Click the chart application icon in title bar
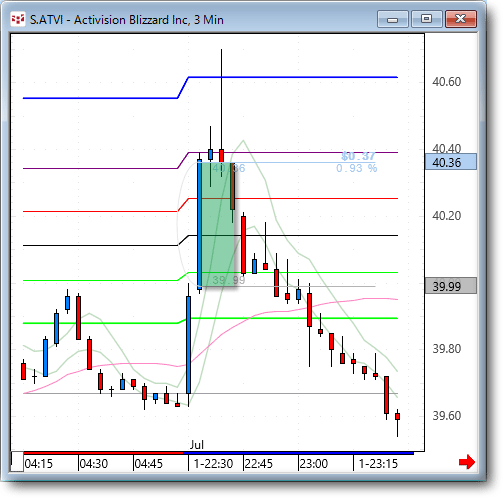The width and height of the screenshot is (504, 499). [x=18, y=19]
